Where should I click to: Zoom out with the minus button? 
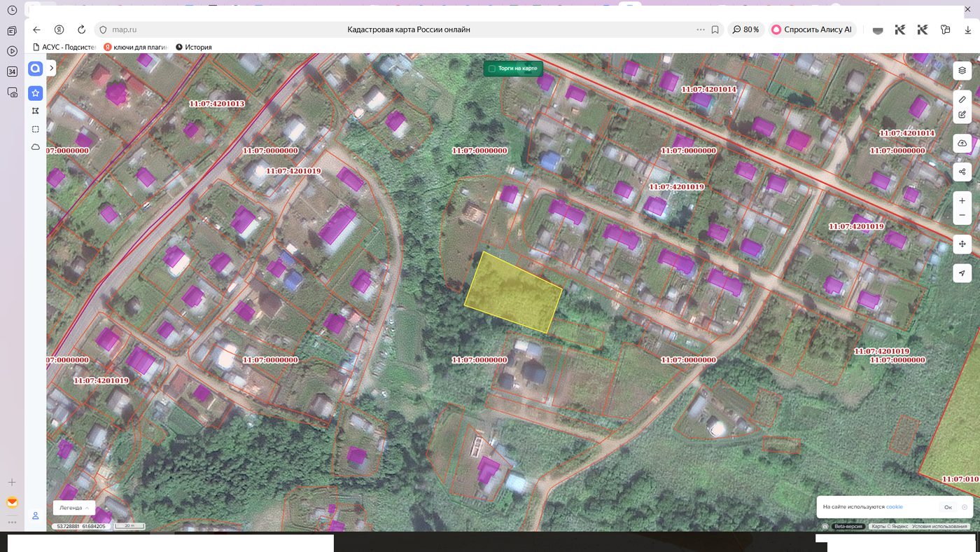point(962,215)
